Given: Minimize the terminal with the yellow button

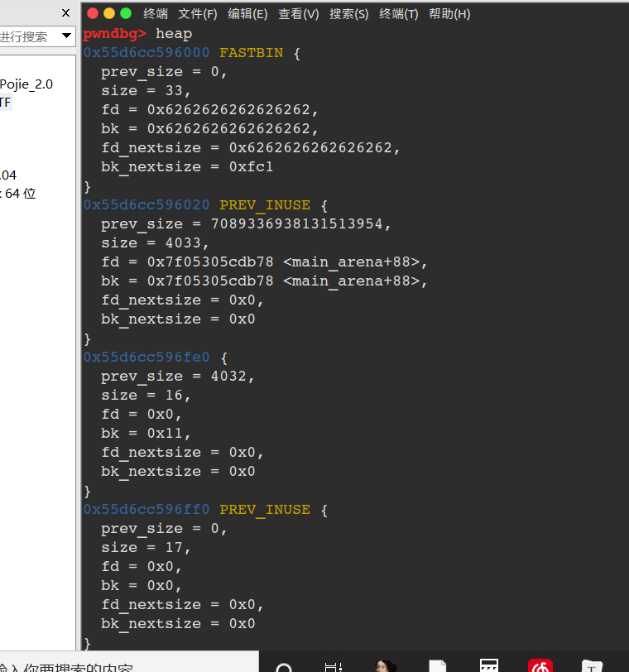Looking at the screenshot, I should [x=109, y=13].
